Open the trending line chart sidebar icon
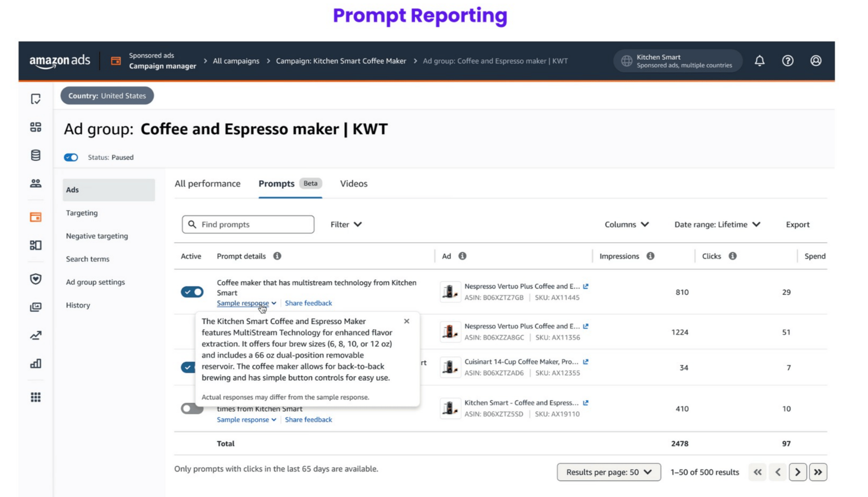This screenshot has width=868, height=497. (x=36, y=335)
